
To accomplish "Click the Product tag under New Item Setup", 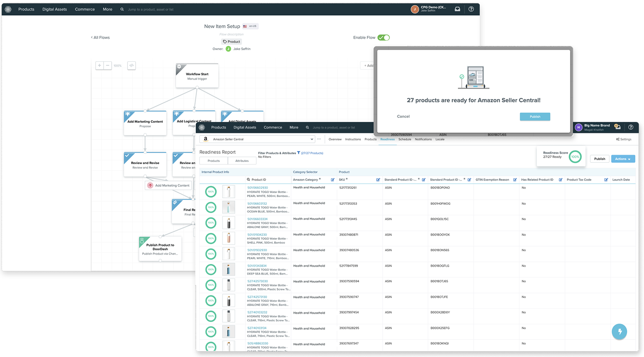I will pos(232,42).
